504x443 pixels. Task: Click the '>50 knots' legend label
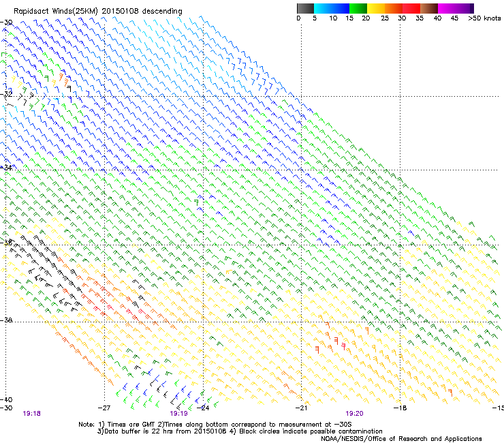484,18
